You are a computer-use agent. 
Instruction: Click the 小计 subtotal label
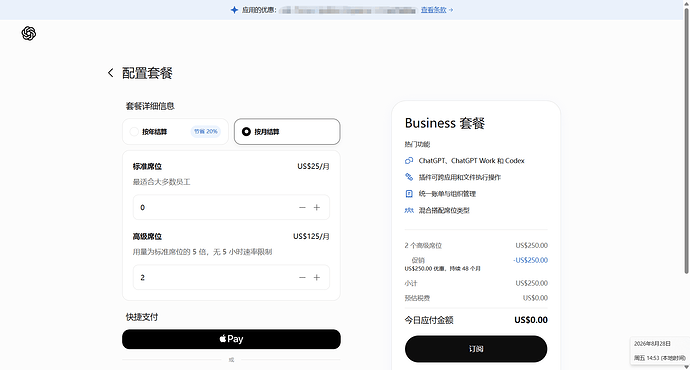411,283
